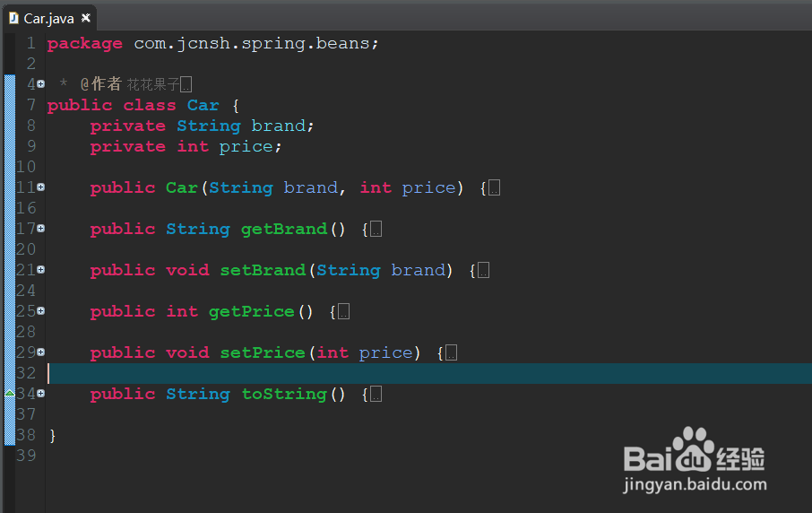Click line number 1 in the gutter
The image size is (812, 513).
click(31, 43)
